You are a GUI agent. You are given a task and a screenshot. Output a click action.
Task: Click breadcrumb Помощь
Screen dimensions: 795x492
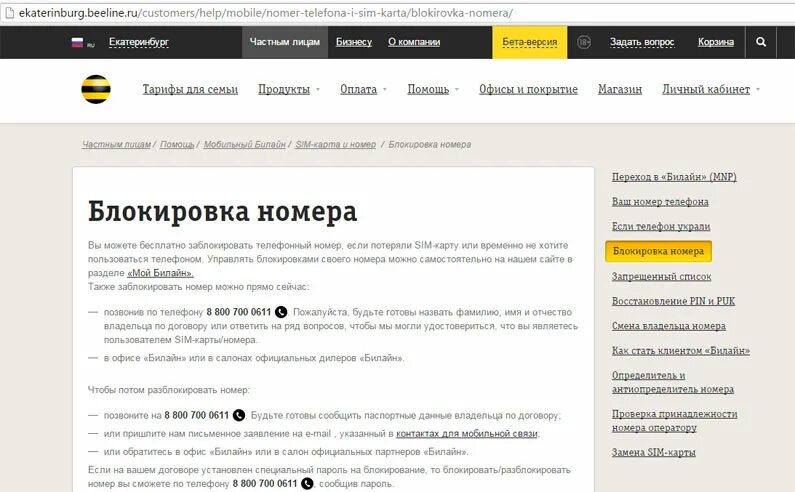click(177, 145)
